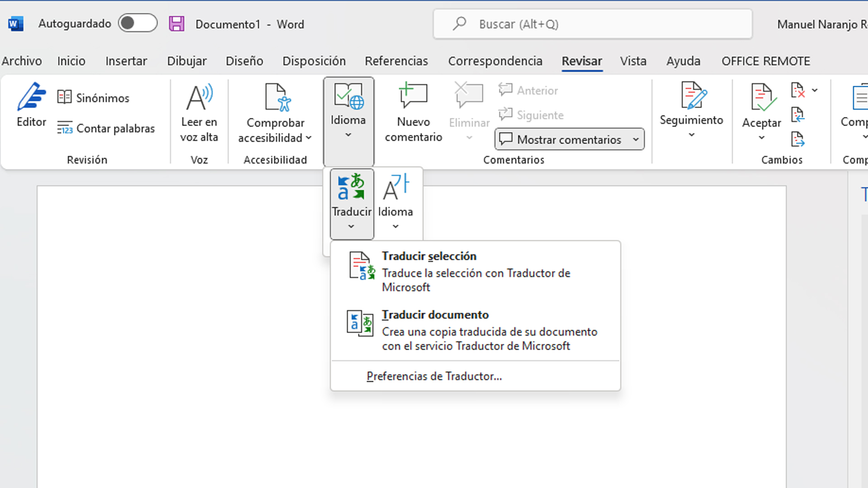Image resolution: width=868 pixels, height=488 pixels.
Task: Add a Nuevo comentario
Action: pyautogui.click(x=413, y=113)
